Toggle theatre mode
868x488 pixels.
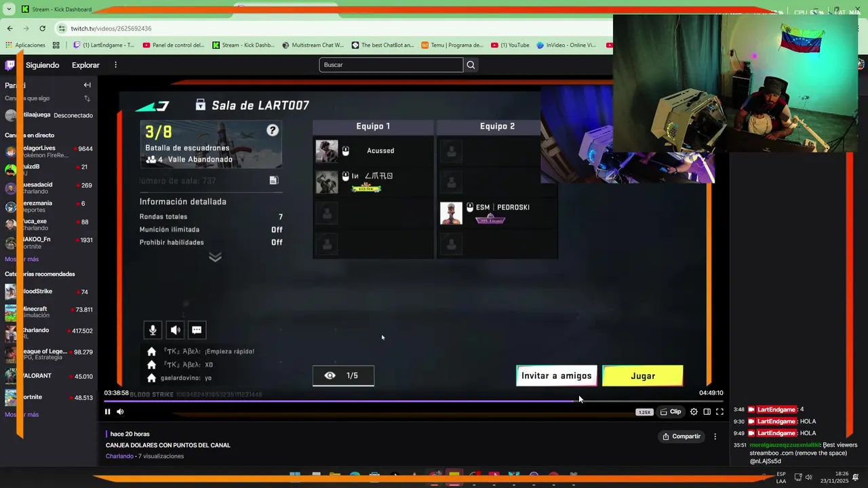[707, 411]
